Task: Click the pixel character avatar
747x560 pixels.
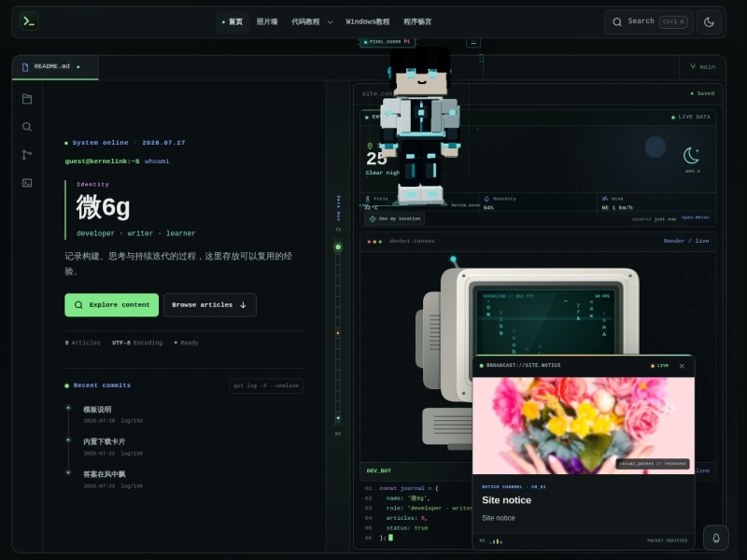Action: coord(419,126)
